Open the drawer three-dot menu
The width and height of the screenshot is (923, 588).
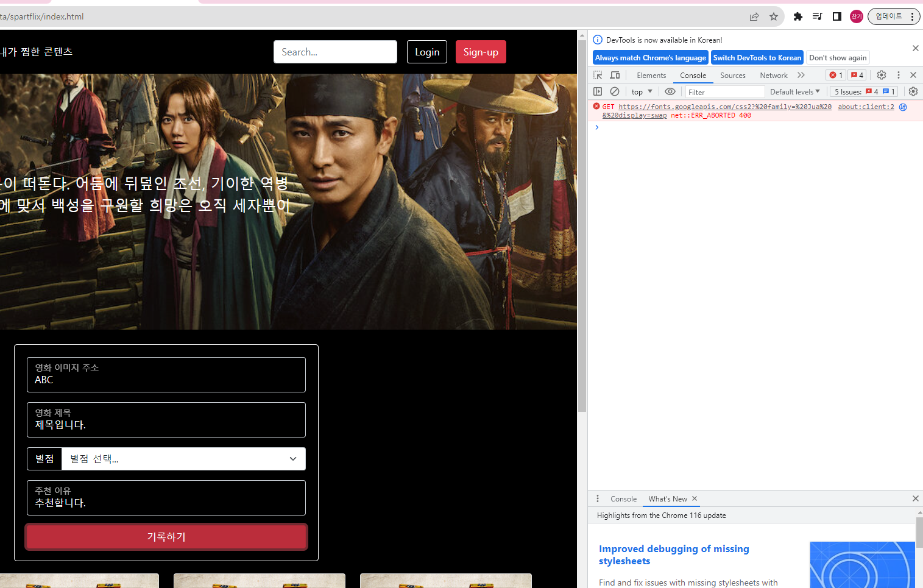point(598,498)
